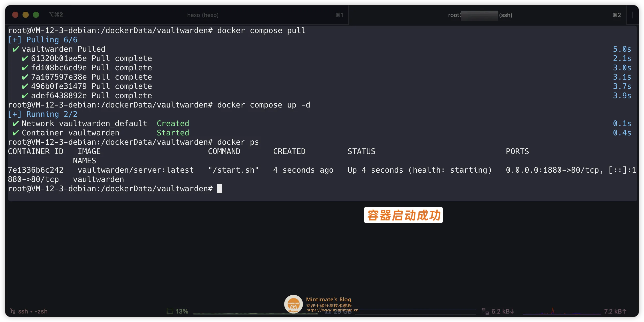Click the CREATED column header
The width and height of the screenshot is (644, 322).
(289, 151)
